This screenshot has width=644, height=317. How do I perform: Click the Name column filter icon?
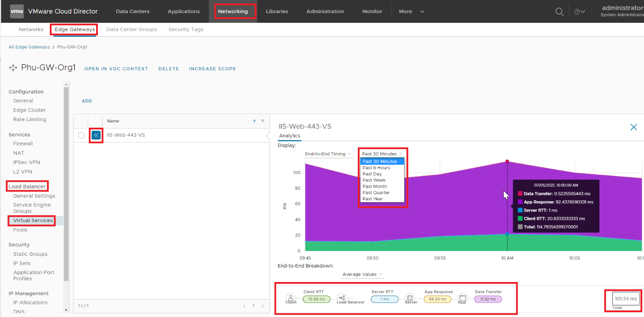(263, 121)
